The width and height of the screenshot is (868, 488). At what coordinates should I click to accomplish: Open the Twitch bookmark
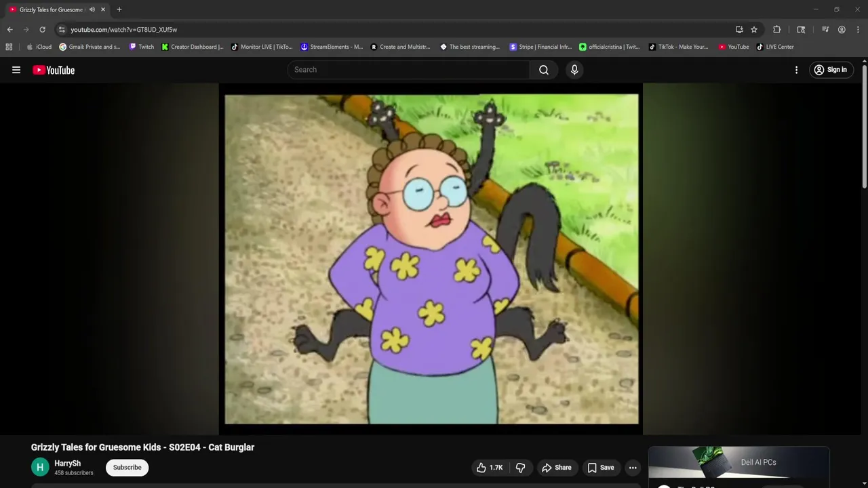point(142,47)
